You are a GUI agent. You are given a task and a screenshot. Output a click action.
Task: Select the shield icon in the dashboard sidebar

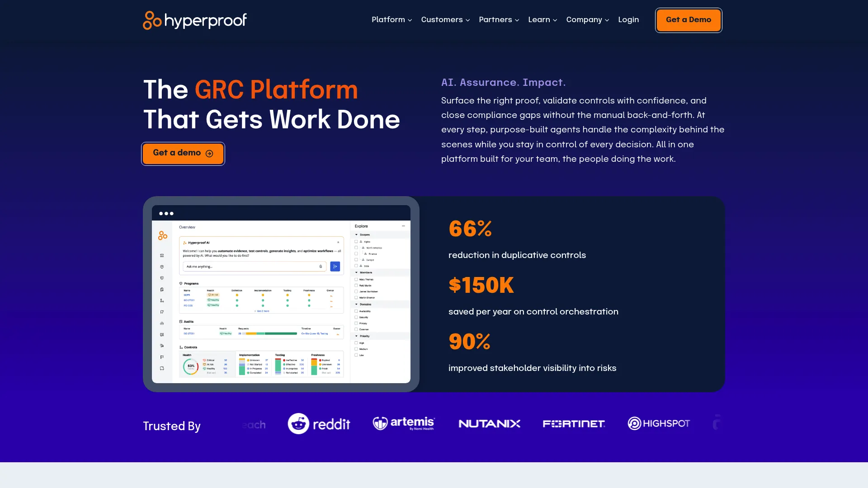pos(162,278)
